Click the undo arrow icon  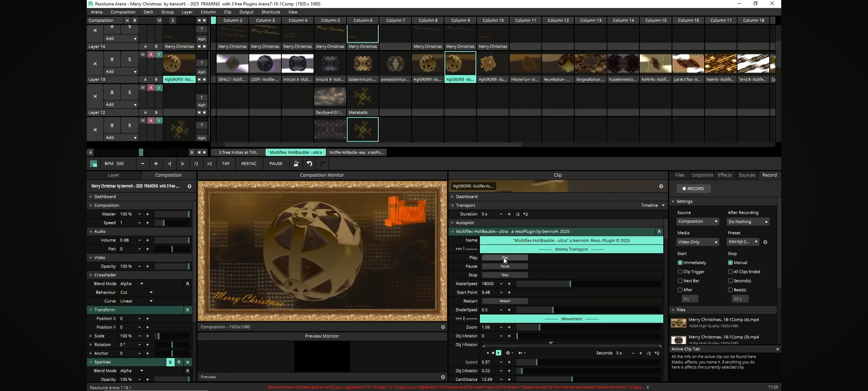[310, 164]
